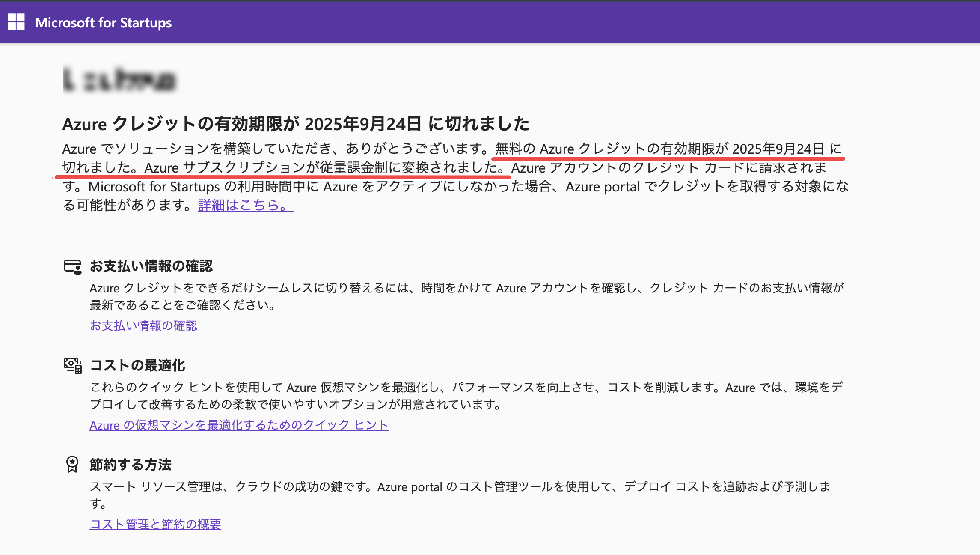Screen dimensions: 980x555
Task: Click the cost optimization icon beside コストの最適化
Action: point(72,366)
